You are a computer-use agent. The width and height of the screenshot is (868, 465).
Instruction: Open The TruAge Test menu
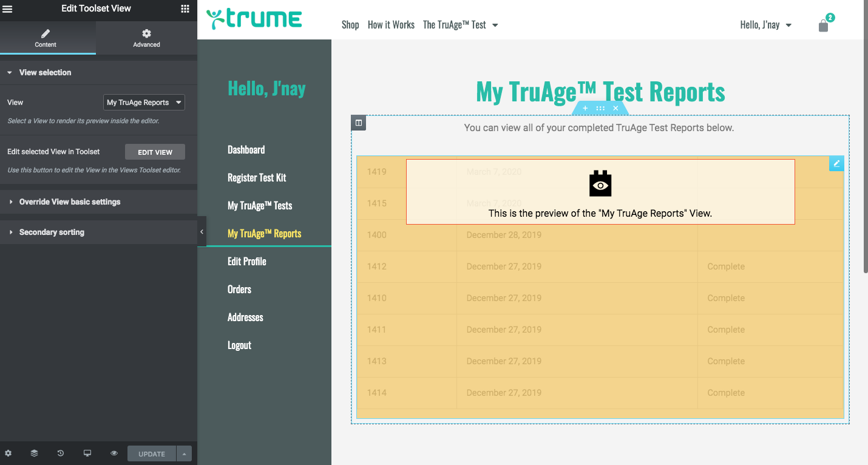[460, 25]
